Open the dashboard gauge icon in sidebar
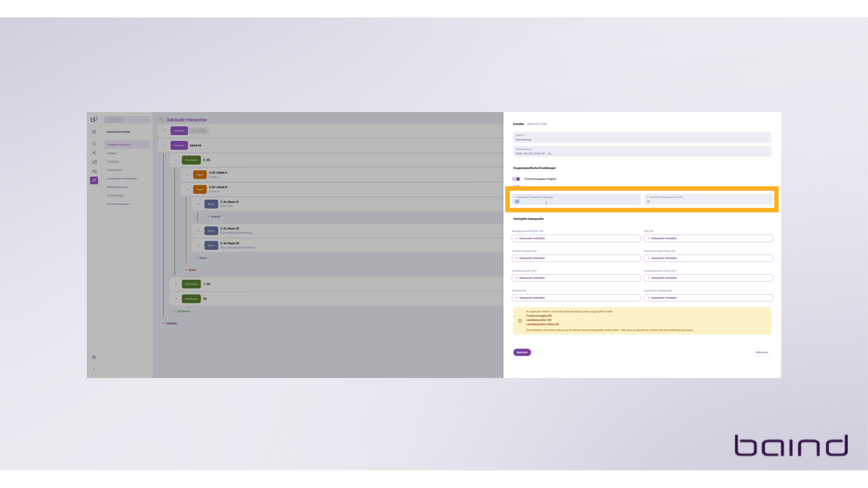This screenshot has height=488, width=868. pos(94,132)
